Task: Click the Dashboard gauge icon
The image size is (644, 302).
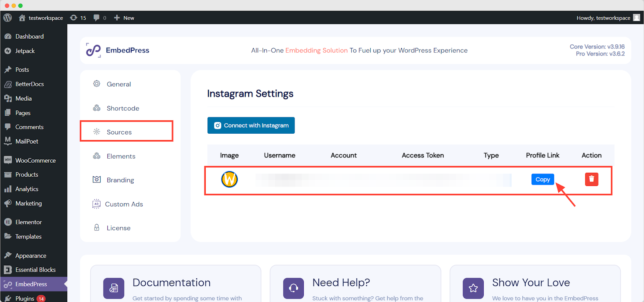Action: pyautogui.click(x=8, y=36)
